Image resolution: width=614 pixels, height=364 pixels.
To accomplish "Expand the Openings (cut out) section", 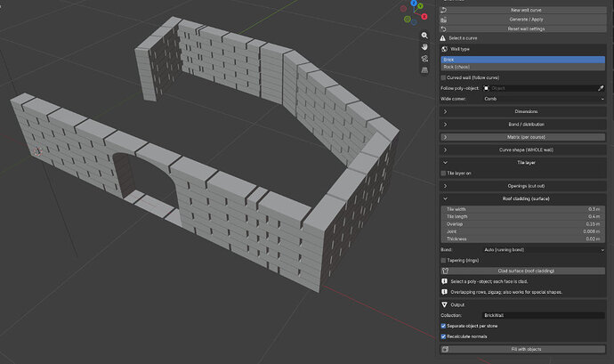I will pos(522,186).
